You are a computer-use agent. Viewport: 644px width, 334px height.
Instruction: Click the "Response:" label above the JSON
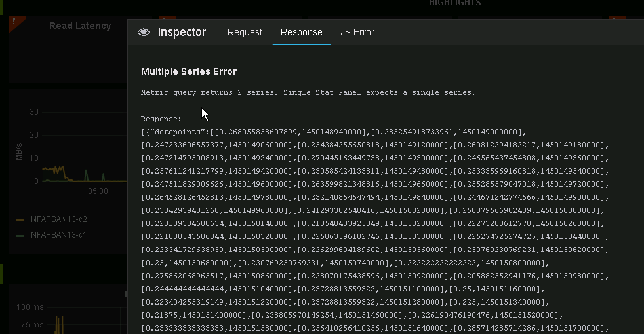(161, 119)
